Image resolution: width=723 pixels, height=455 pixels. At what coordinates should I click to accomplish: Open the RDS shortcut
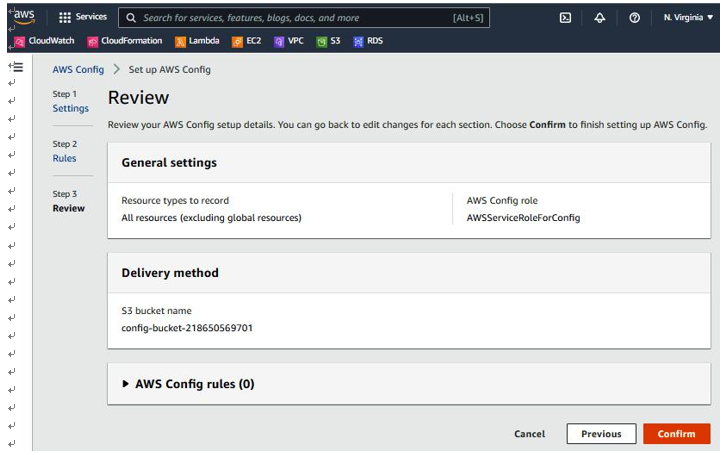click(367, 41)
